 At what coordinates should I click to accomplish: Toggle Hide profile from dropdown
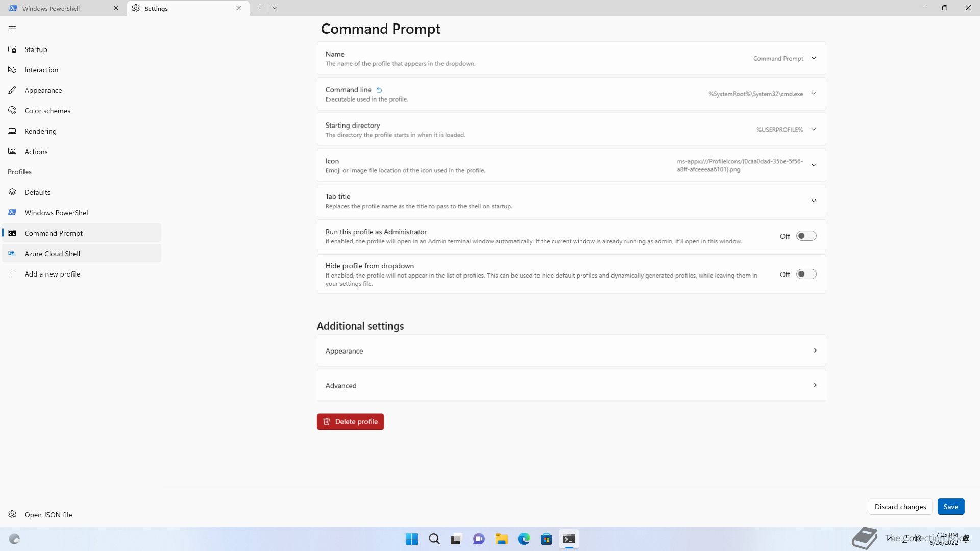click(x=806, y=274)
